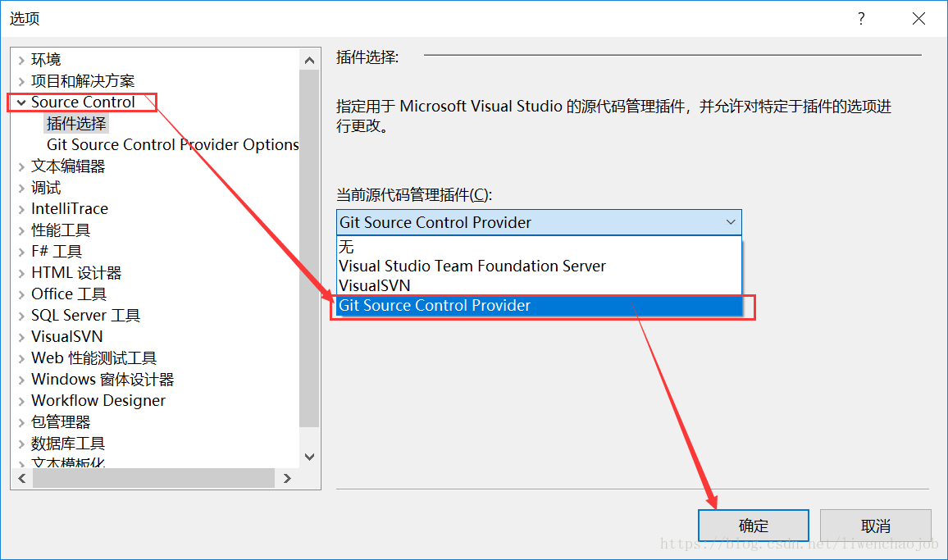
Task: Open the 当前源代码管理插件 combo box
Action: [539, 222]
